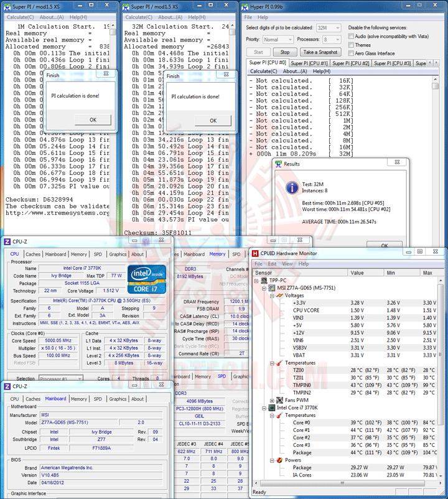This screenshot has height=499, width=448.
Task: Click the thermometer icon beside mainboard Temperatures
Action: pos(279,363)
